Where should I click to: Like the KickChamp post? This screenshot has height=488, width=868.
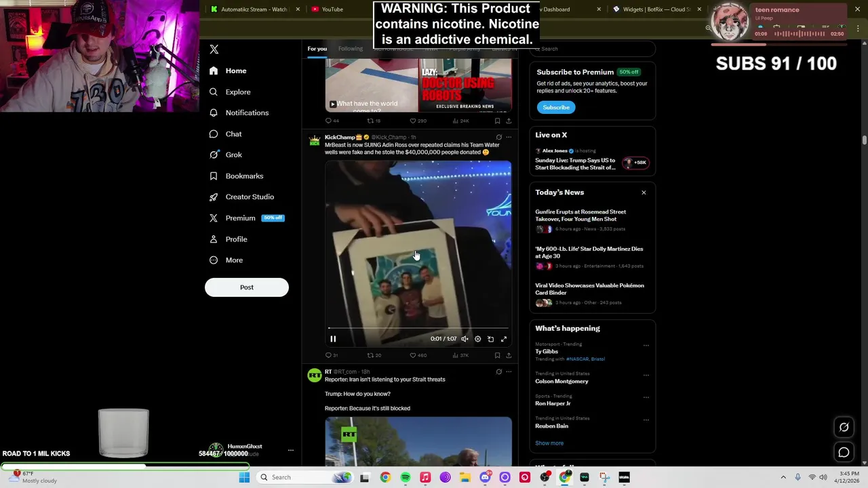tap(418, 355)
